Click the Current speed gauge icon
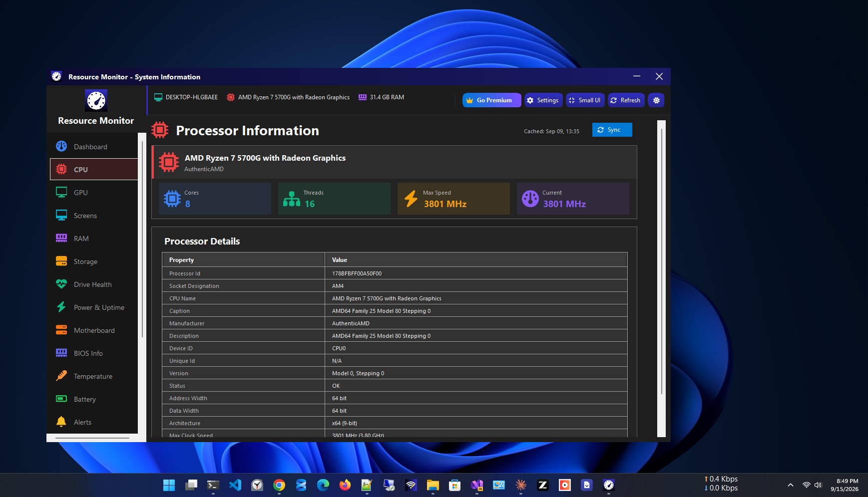Image resolution: width=868 pixels, height=497 pixels. pos(530,199)
